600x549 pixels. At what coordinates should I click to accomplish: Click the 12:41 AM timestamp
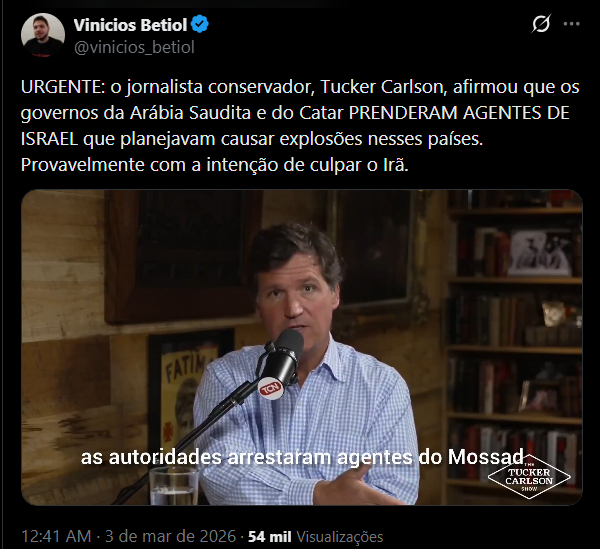click(56, 536)
